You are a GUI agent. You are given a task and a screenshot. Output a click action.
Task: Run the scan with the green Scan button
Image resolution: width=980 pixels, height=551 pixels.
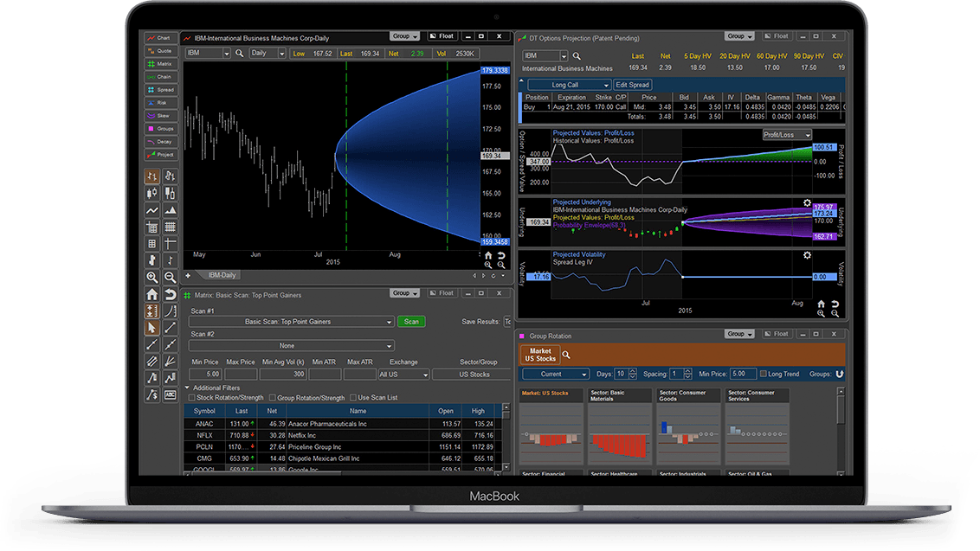[411, 322]
